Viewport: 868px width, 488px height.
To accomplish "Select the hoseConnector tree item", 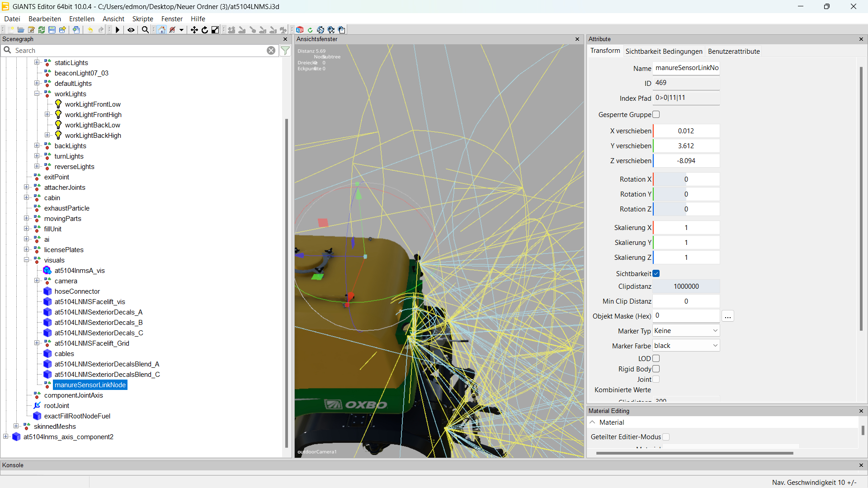I will pyautogui.click(x=77, y=291).
